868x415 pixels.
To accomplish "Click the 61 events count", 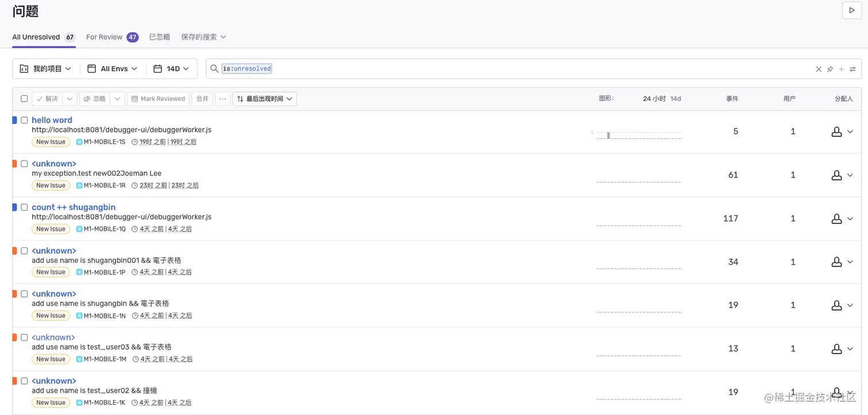I will pyautogui.click(x=733, y=175).
